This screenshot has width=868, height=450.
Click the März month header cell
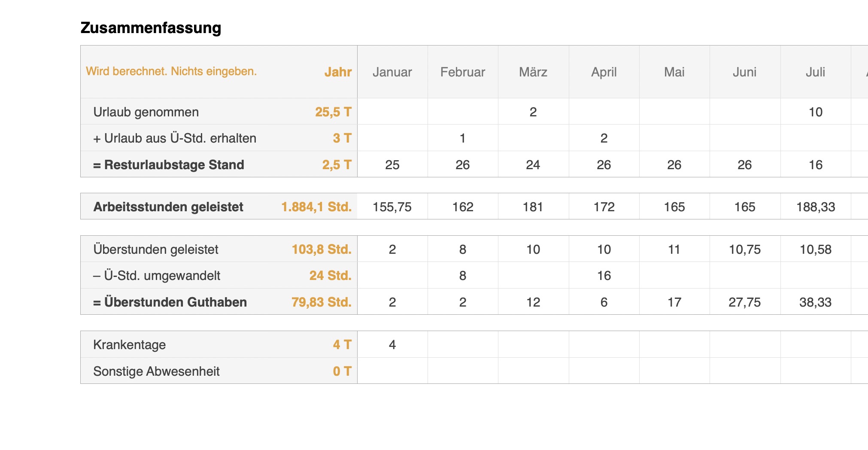(533, 72)
